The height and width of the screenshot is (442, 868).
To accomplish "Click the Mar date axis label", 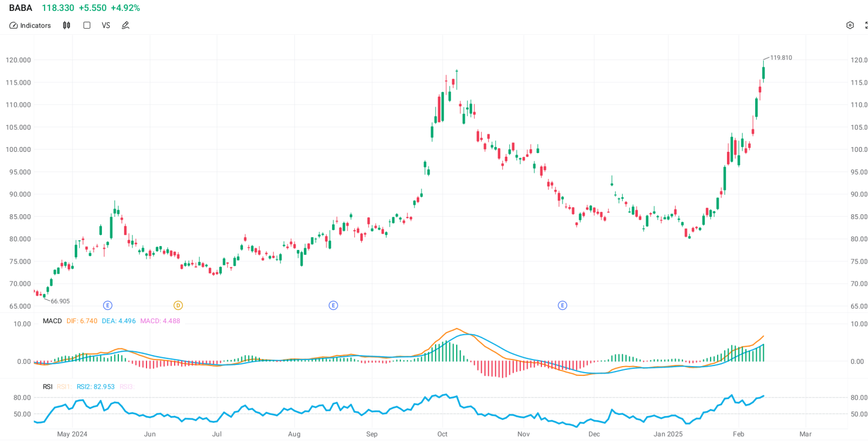I will 806,434.
